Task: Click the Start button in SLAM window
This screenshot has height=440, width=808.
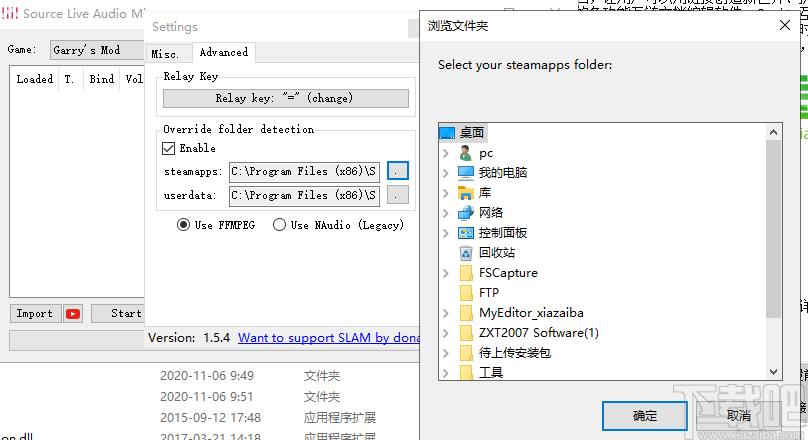Action: tap(118, 313)
